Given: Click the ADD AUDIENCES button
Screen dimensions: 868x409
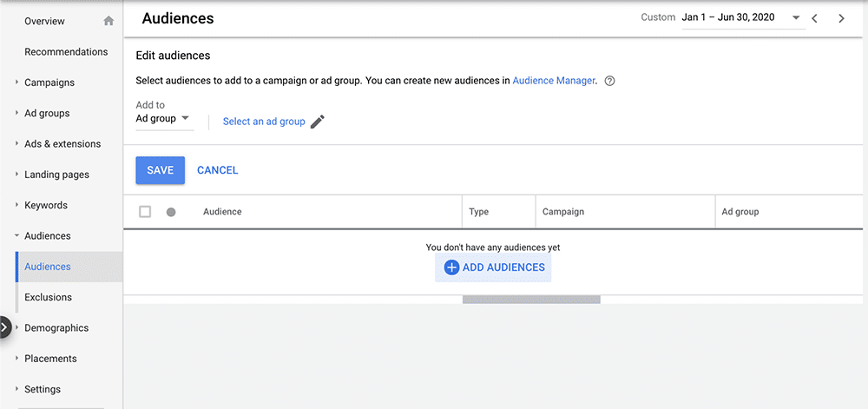Looking at the screenshot, I should (x=493, y=267).
